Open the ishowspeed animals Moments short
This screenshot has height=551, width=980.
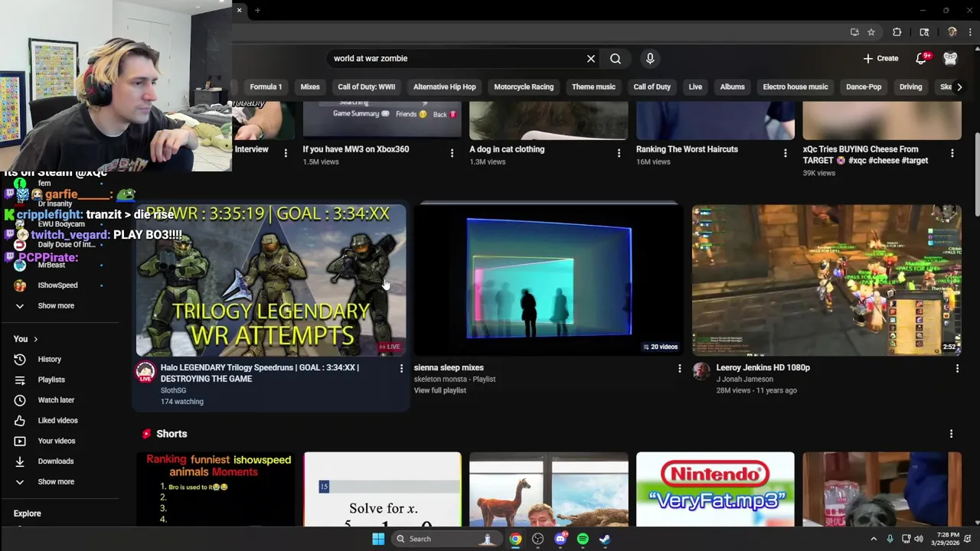coord(216,490)
